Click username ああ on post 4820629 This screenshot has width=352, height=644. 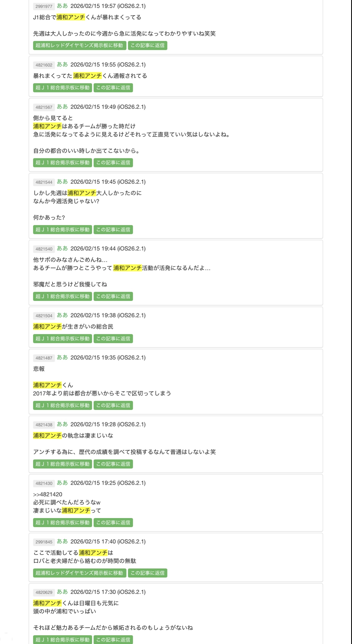tap(62, 592)
